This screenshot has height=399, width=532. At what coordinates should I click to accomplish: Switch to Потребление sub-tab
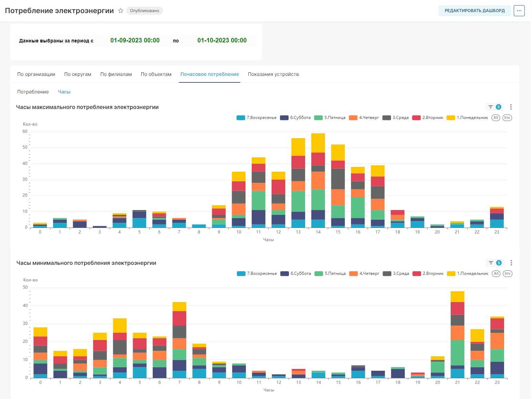[x=33, y=92]
